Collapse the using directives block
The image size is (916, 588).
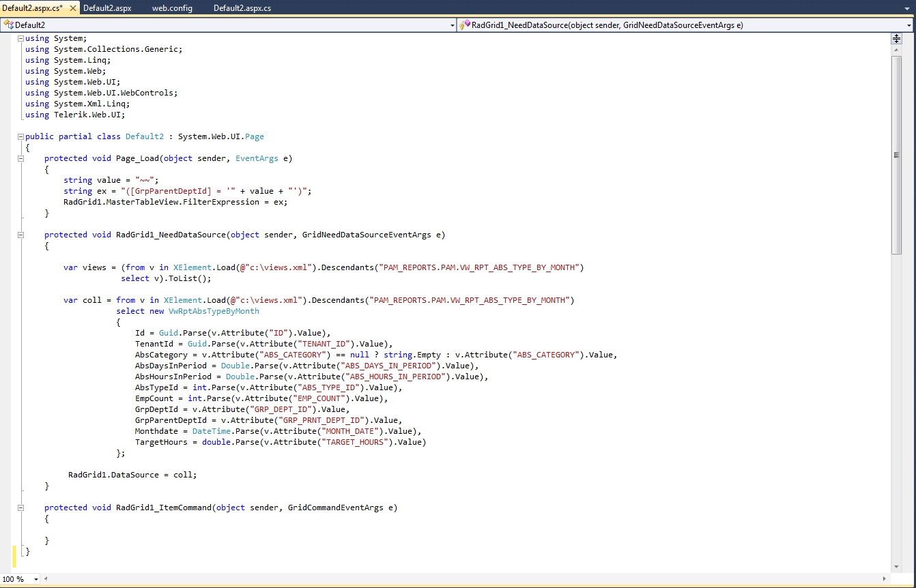click(x=20, y=38)
